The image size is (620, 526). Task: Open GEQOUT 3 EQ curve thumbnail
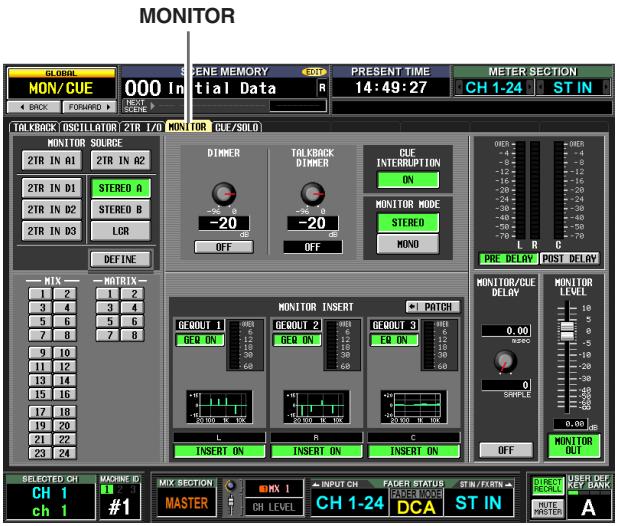[414, 407]
